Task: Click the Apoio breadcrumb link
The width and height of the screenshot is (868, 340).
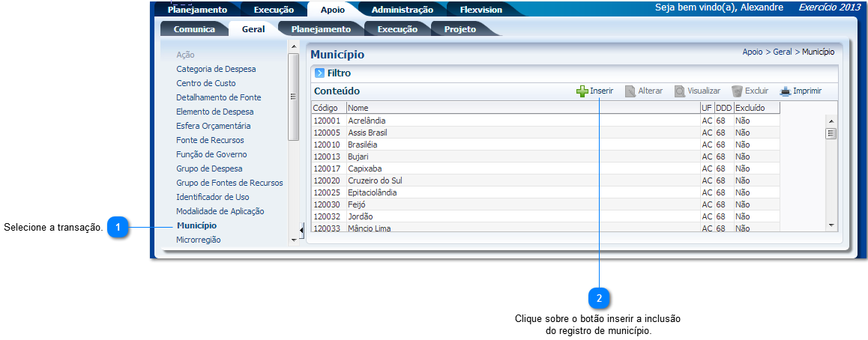Action: click(752, 52)
